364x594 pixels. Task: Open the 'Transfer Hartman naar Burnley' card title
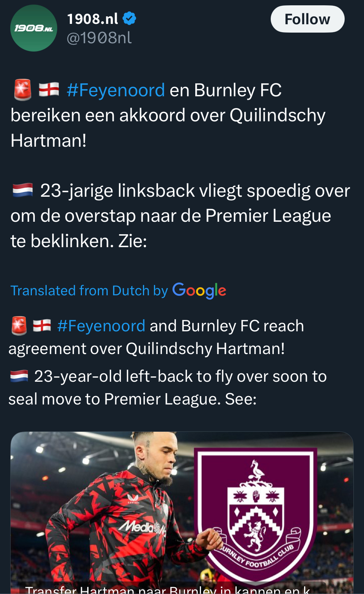pyautogui.click(x=169, y=589)
